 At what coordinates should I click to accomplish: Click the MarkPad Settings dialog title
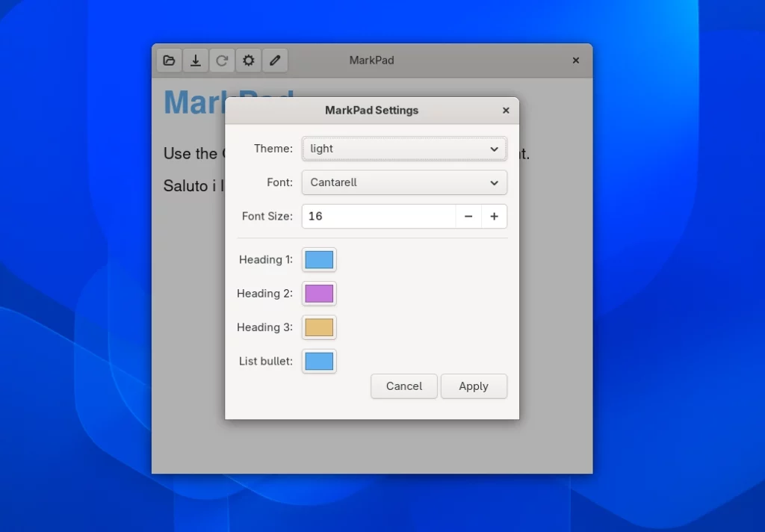pos(372,111)
